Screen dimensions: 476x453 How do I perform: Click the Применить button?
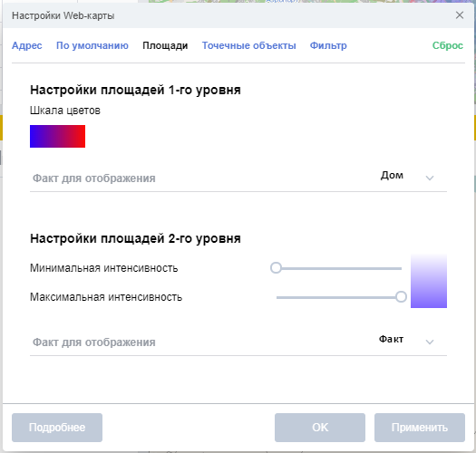[x=420, y=428]
